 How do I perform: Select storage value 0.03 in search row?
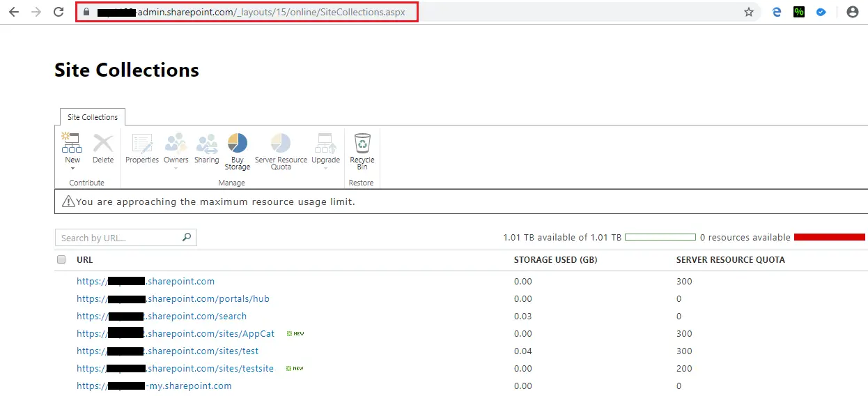[x=523, y=316]
